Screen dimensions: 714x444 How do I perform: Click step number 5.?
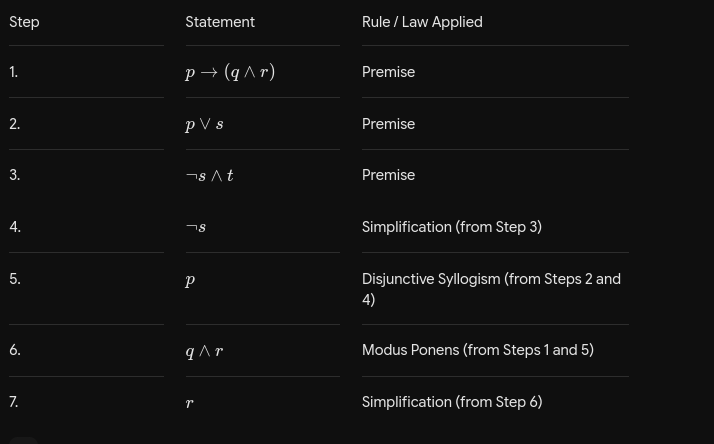click(15, 279)
